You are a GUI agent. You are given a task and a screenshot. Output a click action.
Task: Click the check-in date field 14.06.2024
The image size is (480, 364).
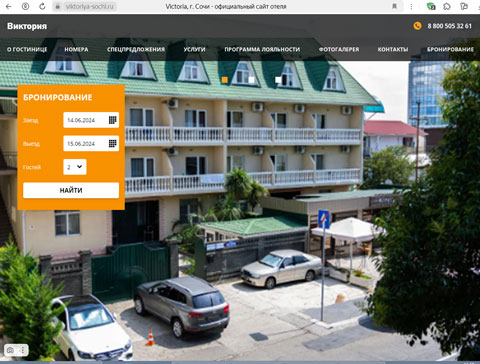91,120
